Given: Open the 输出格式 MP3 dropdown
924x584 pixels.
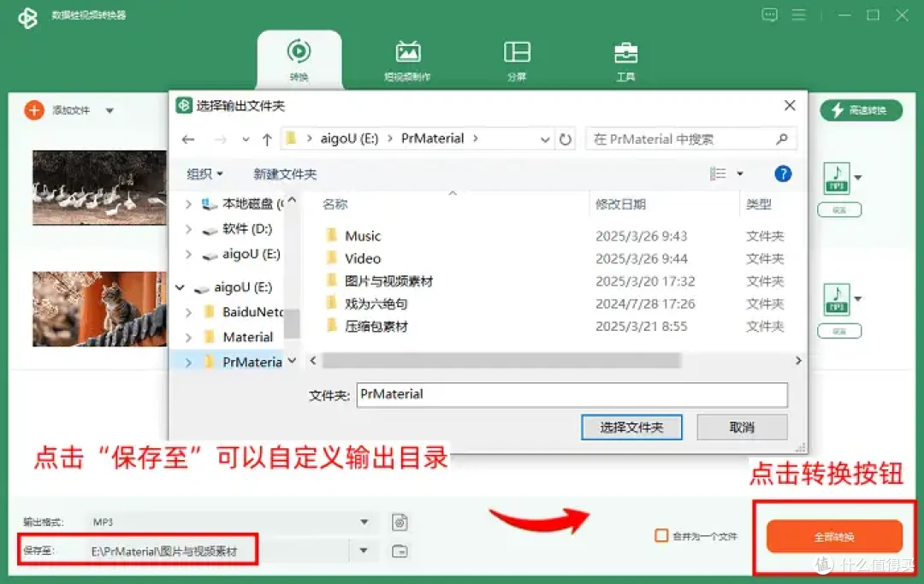Looking at the screenshot, I should click(364, 522).
